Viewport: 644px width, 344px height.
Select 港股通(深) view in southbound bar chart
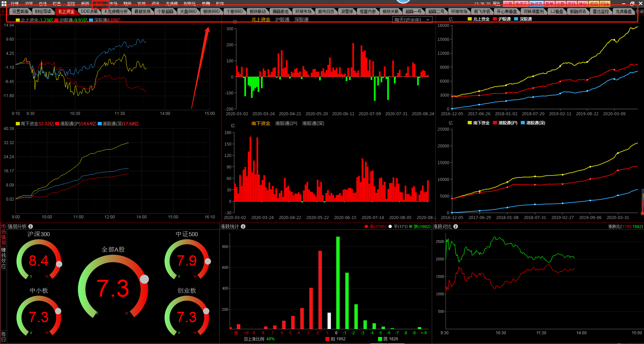pos(313,123)
